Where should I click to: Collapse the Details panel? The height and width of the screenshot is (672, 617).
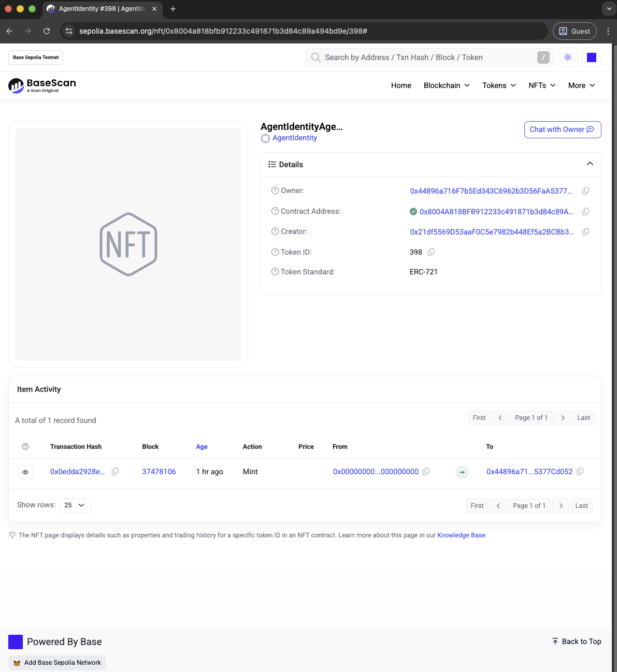[x=590, y=164]
